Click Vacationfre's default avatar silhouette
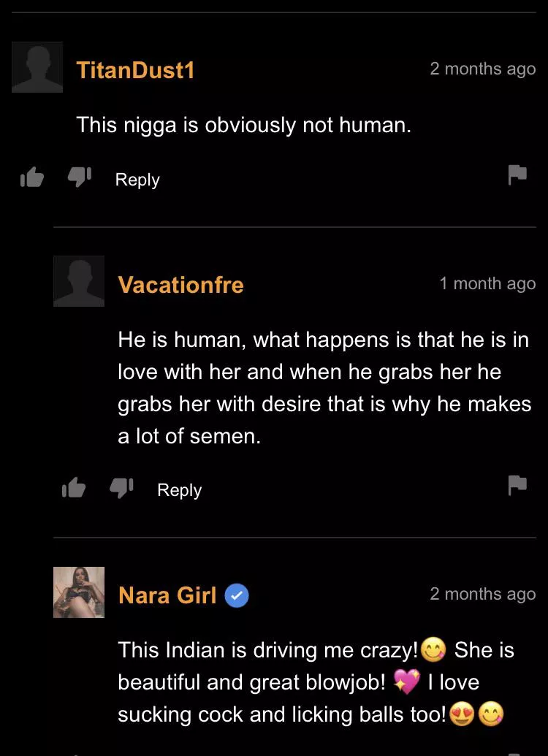 pos(79,281)
